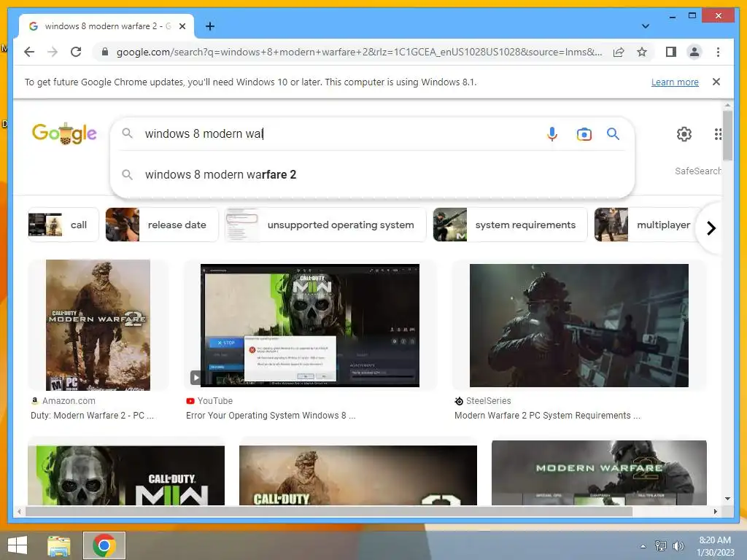
Task: Click the horizontal scrollbar thumb
Action: coord(329,511)
